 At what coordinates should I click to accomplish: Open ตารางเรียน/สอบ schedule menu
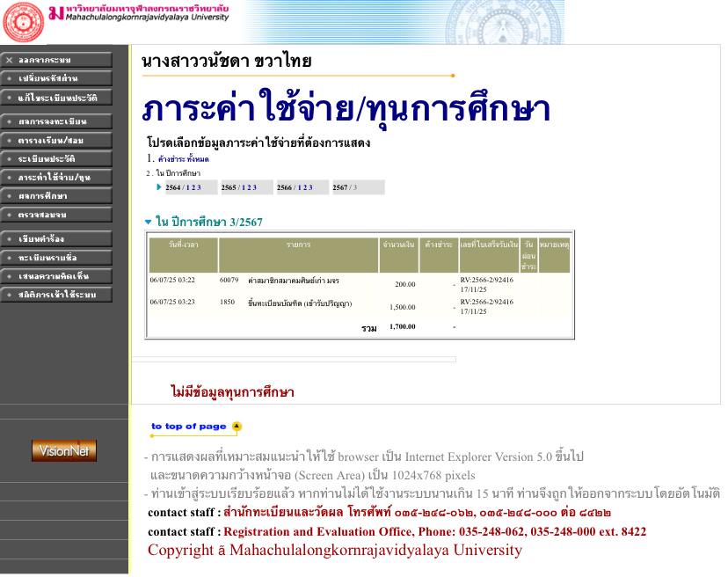tap(56, 140)
